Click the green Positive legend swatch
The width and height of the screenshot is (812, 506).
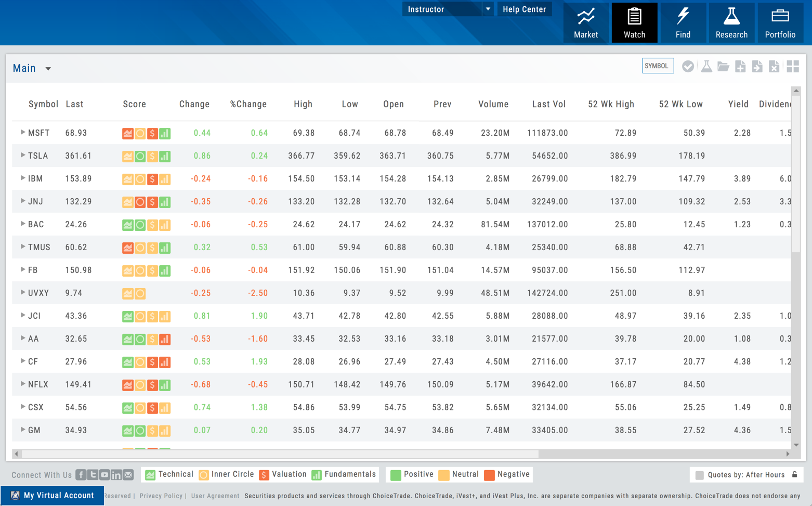pyautogui.click(x=396, y=475)
